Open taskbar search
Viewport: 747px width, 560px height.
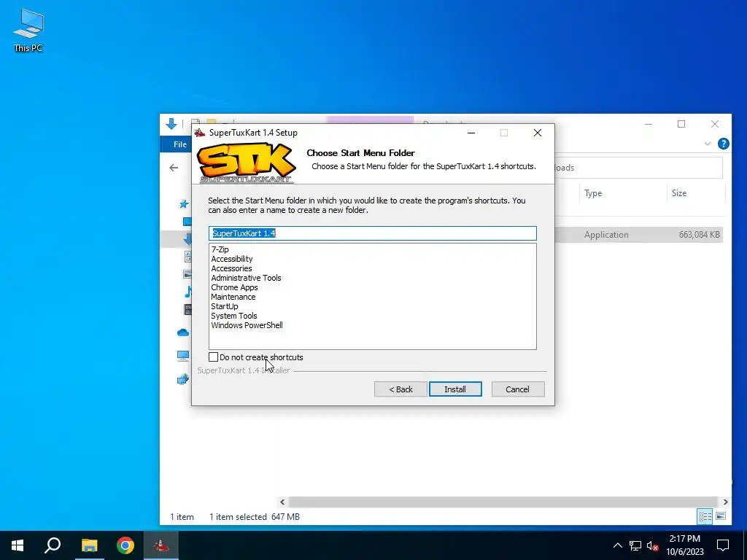pyautogui.click(x=53, y=545)
